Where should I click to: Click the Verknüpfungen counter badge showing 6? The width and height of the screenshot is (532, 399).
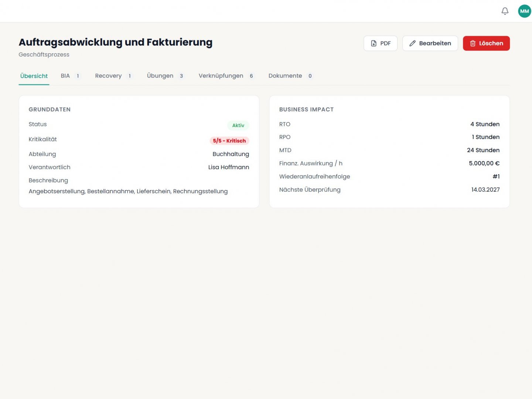click(x=252, y=76)
